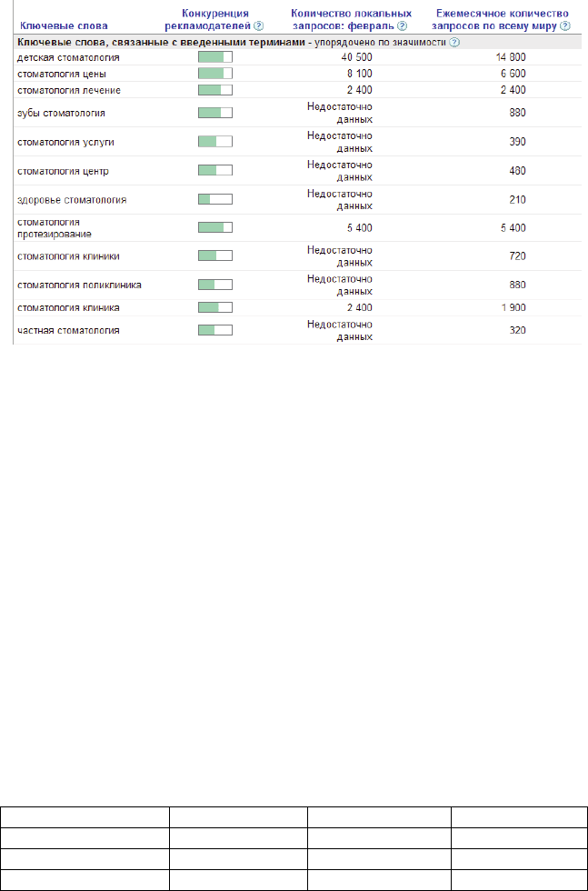Open help icon after "упорядочено по значимости"
This screenshot has width=588, height=891.
(x=453, y=43)
